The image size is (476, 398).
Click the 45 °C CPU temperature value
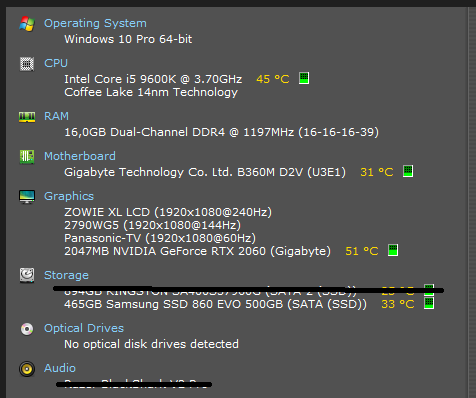(x=273, y=79)
